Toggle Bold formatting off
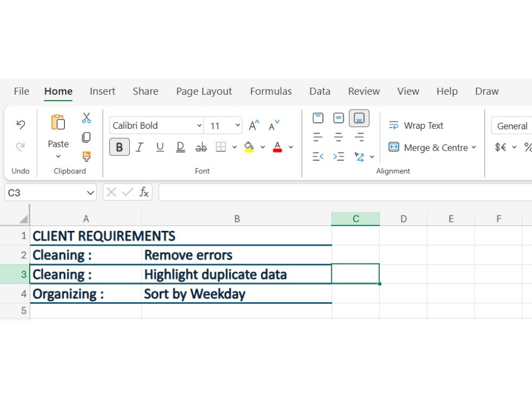 coord(119,147)
